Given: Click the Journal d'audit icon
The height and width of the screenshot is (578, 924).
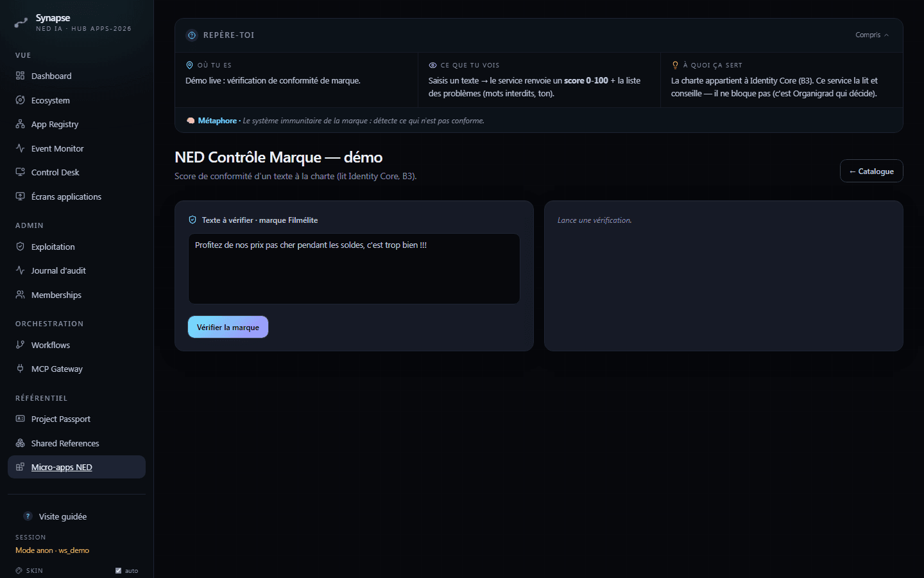Looking at the screenshot, I should click(20, 270).
